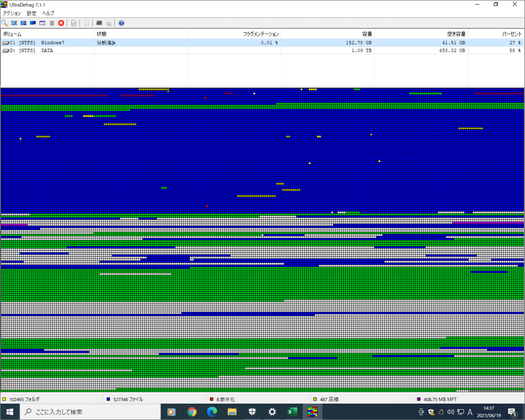Viewport: 525px width, 420px height.
Task: Open the 設定 menu
Action: tap(31, 13)
